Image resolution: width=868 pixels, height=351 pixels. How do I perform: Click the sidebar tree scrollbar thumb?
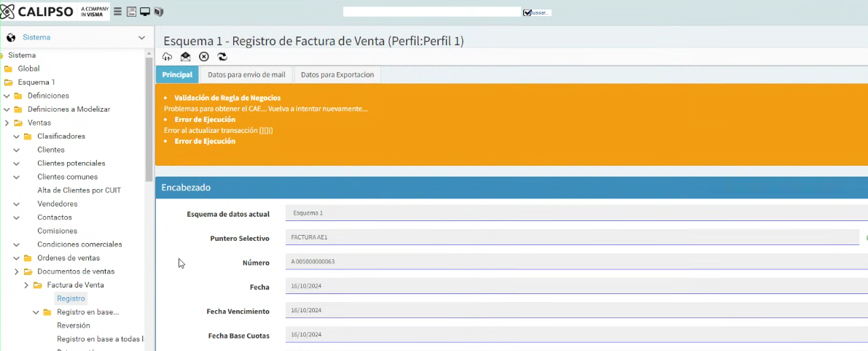(149, 119)
